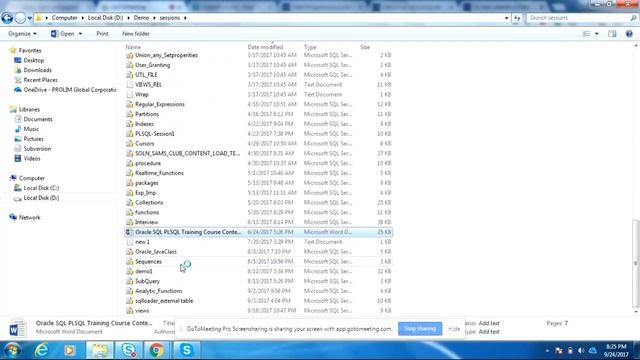The image size is (640, 360).
Task: Select the VIEWS_REL text document icon
Action: 129,84
